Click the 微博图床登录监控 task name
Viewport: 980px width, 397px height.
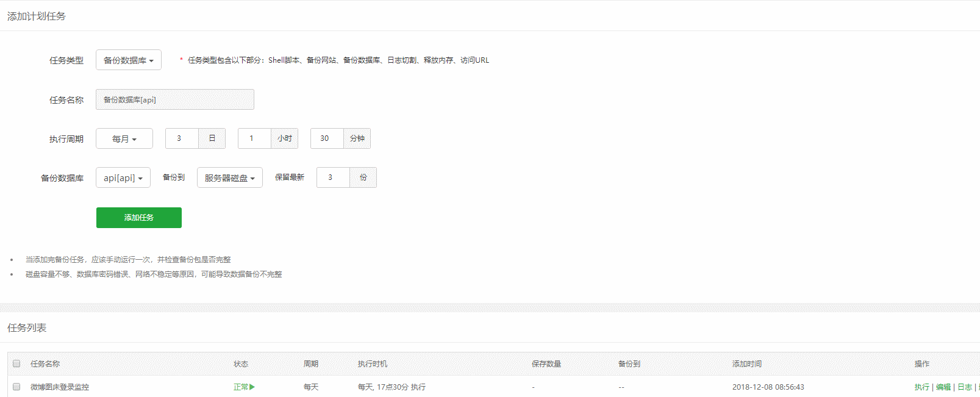click(x=60, y=387)
